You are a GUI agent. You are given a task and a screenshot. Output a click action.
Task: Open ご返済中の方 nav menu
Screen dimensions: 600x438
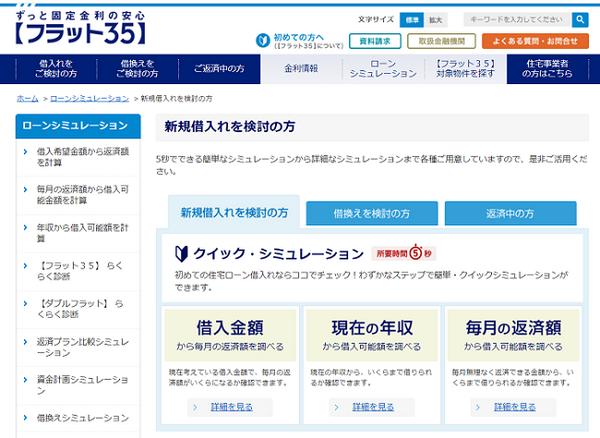pos(219,69)
